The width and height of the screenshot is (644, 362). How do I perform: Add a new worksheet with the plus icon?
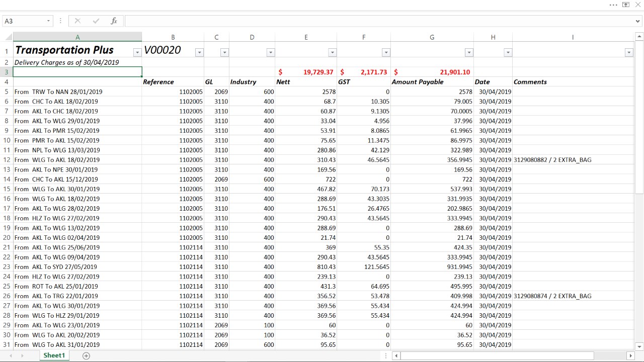(86, 355)
